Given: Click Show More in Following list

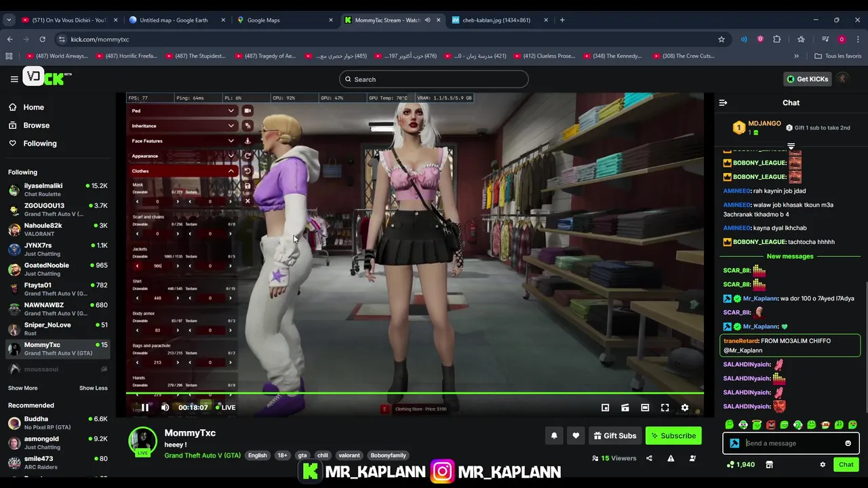Looking at the screenshot, I should (23, 388).
